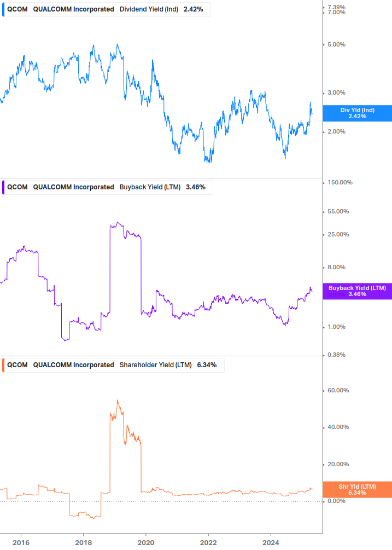
Task: Click the 2.00% tick on dividend axis
Action: click(x=336, y=131)
